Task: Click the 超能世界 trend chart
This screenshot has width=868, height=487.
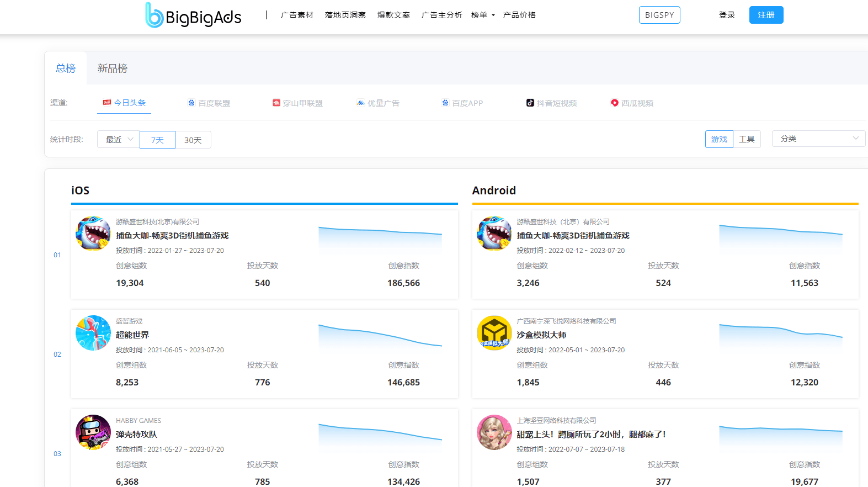Action: click(380, 338)
